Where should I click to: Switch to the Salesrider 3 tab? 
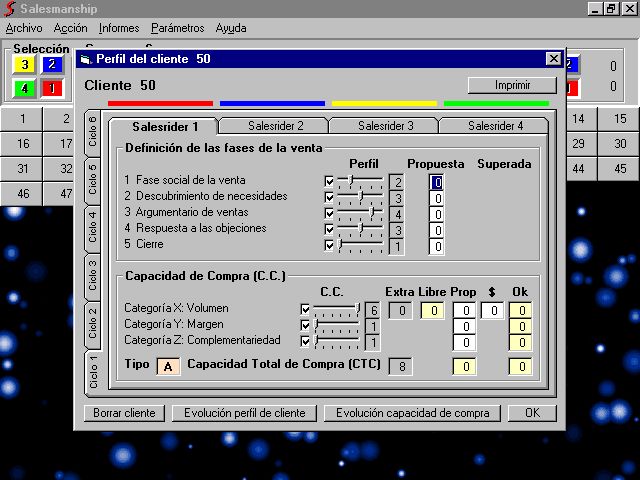click(385, 126)
